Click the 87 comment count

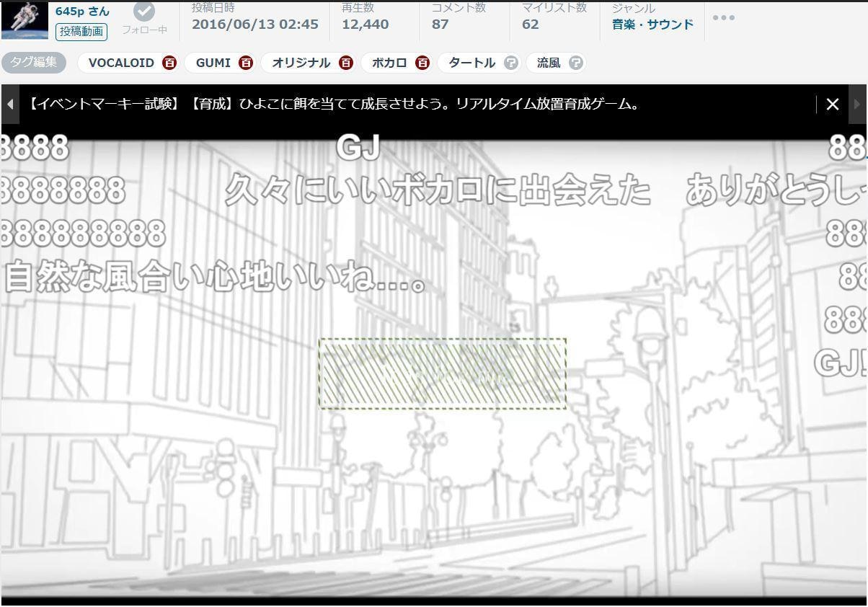(440, 25)
